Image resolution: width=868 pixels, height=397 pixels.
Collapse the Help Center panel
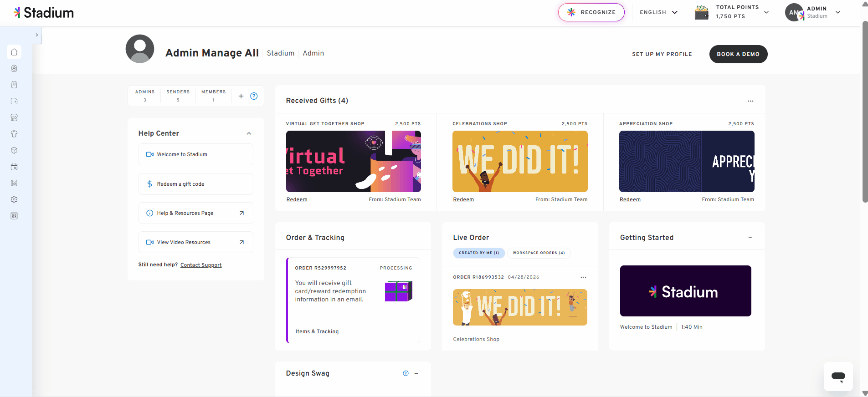pos(249,133)
